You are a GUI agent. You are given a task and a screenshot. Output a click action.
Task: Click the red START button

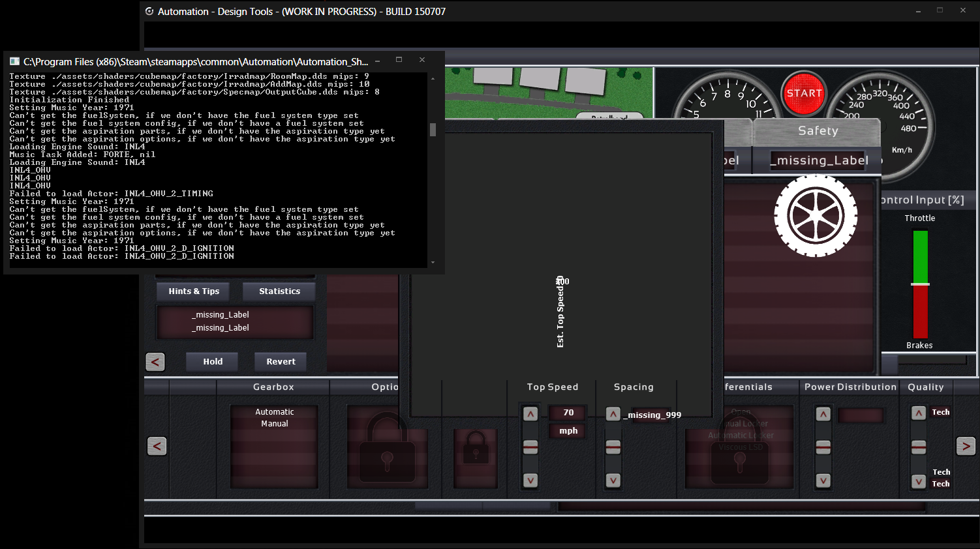click(804, 93)
